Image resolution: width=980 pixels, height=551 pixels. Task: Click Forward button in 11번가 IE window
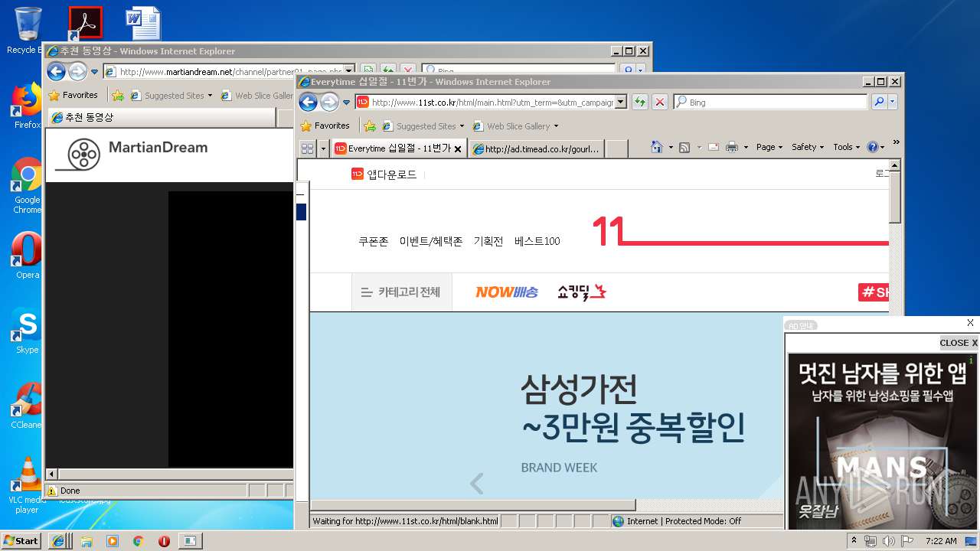329,102
